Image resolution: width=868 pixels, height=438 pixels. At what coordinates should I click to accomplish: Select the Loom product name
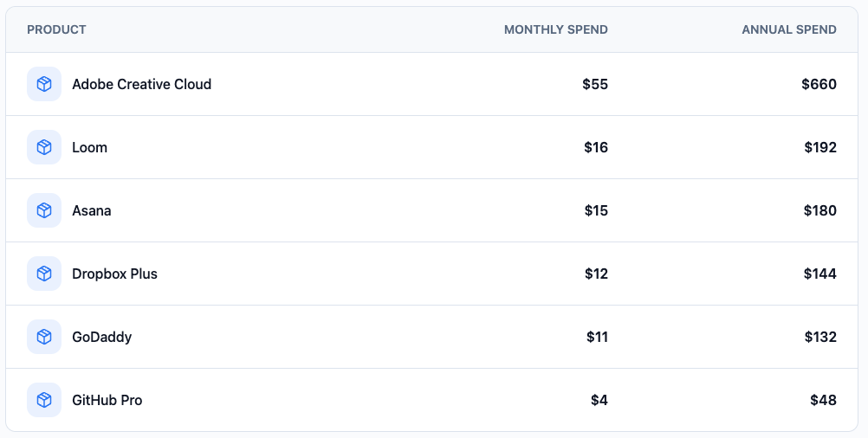tap(89, 147)
